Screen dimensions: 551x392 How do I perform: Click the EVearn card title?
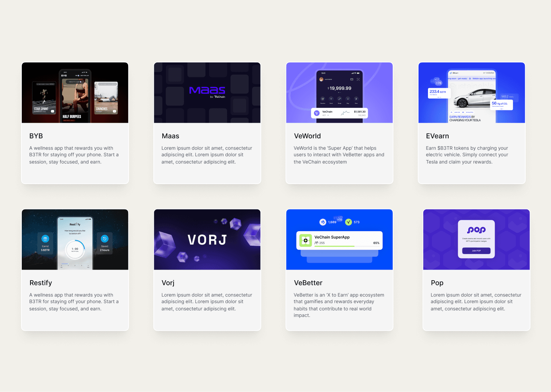(437, 136)
